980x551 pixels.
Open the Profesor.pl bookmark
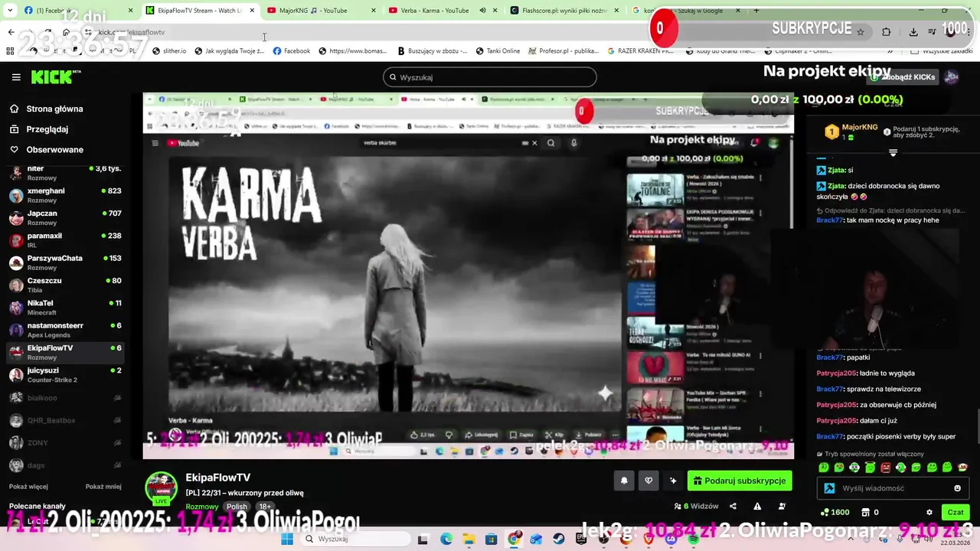click(x=563, y=51)
